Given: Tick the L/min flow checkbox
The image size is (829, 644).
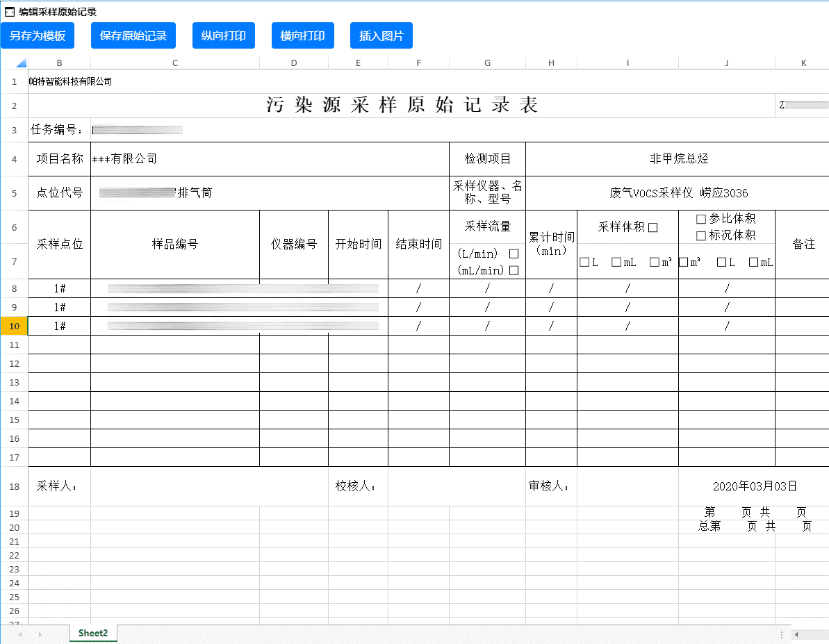Looking at the screenshot, I should (x=514, y=254).
